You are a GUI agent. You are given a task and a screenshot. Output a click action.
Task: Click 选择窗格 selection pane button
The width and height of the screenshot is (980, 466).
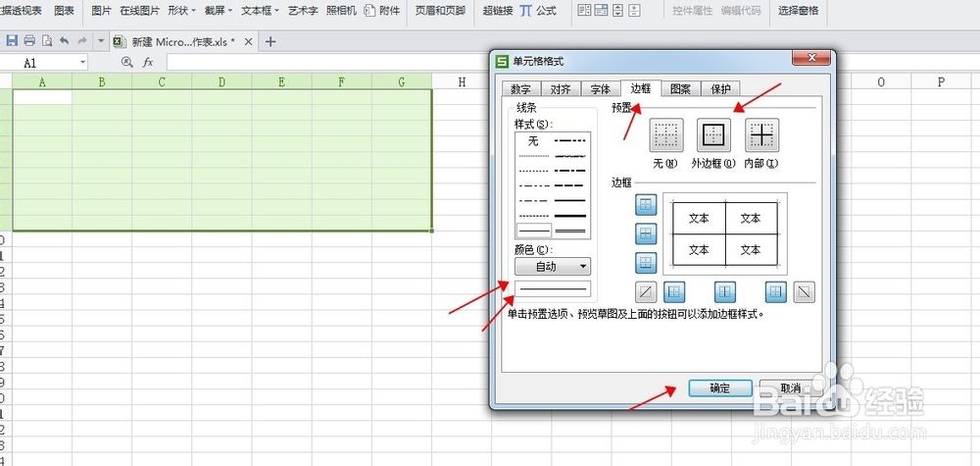(798, 11)
